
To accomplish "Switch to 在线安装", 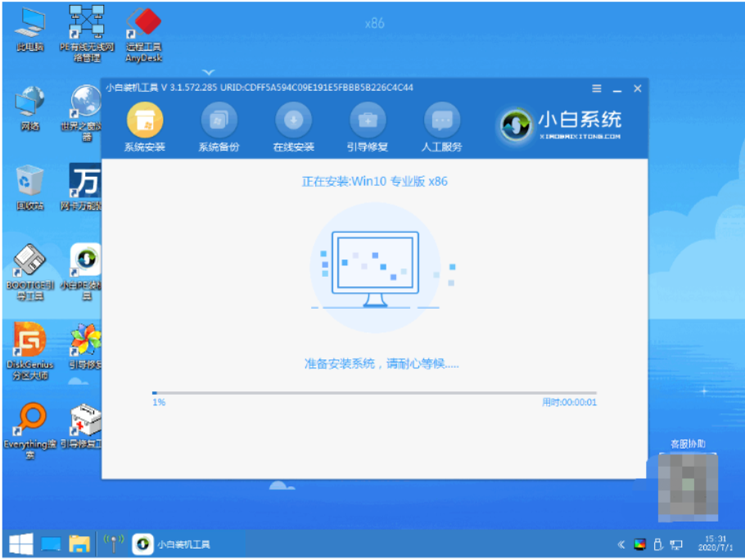I will 293,127.
